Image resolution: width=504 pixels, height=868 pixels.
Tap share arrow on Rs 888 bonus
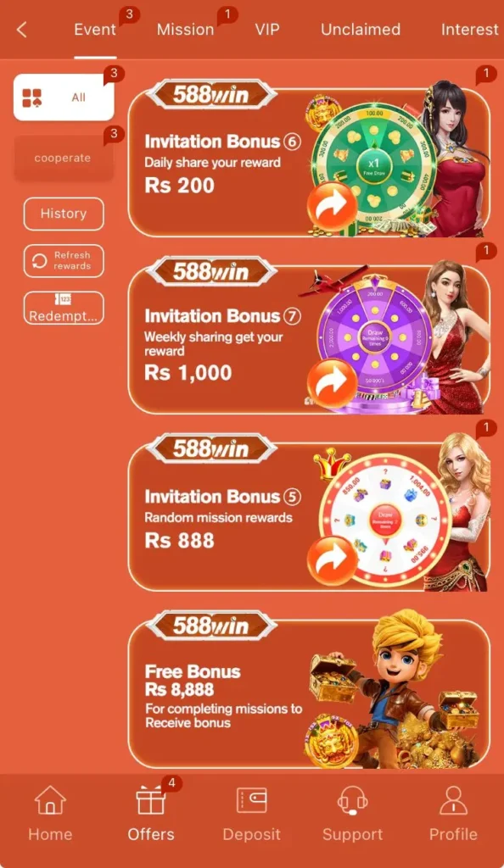point(333,560)
